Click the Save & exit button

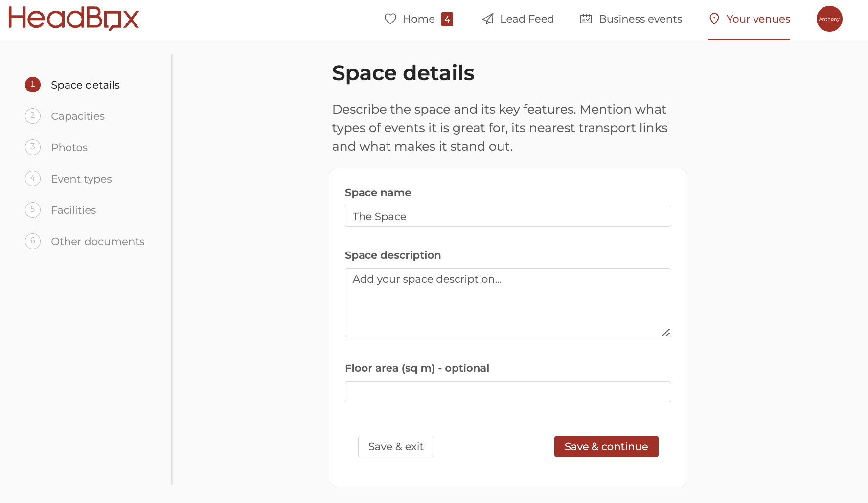click(396, 446)
